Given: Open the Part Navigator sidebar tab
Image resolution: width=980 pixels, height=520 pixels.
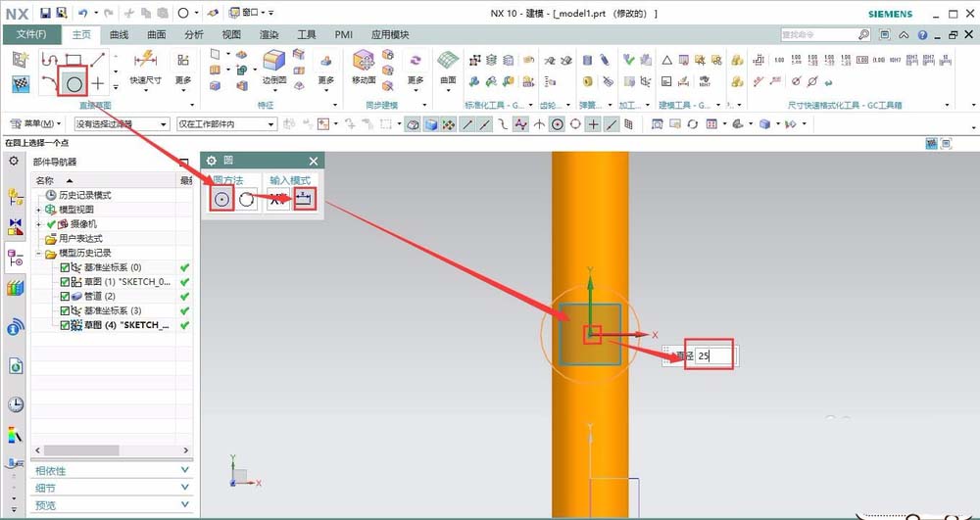Looking at the screenshot, I should [15, 258].
